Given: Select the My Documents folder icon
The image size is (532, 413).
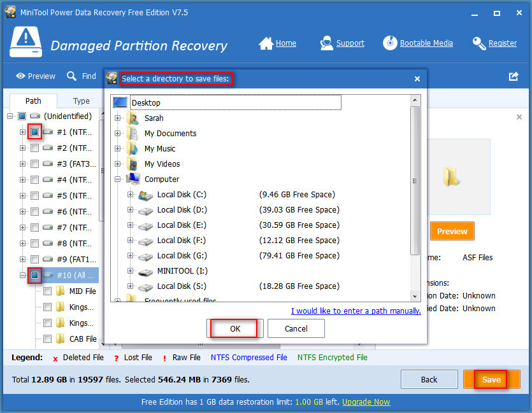Looking at the screenshot, I should (x=133, y=133).
